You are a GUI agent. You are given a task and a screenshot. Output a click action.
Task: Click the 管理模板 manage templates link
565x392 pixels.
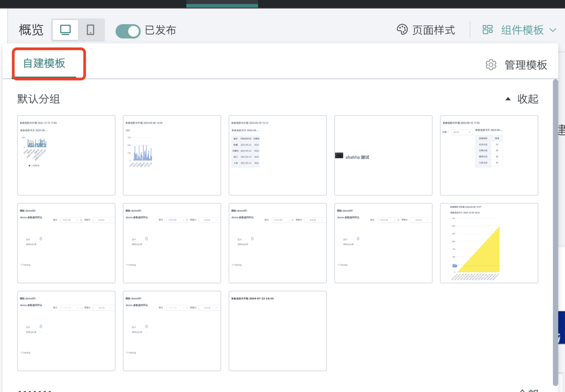[x=525, y=65]
